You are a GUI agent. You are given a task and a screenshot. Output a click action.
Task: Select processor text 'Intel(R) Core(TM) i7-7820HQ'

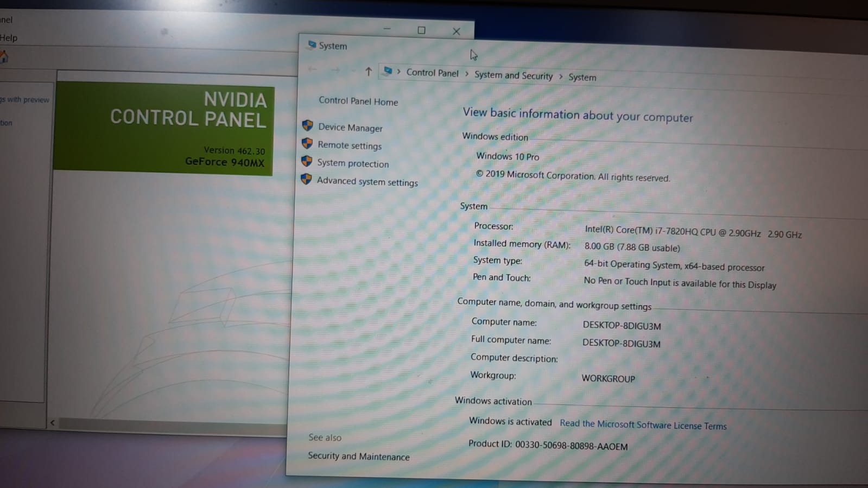[641, 230]
